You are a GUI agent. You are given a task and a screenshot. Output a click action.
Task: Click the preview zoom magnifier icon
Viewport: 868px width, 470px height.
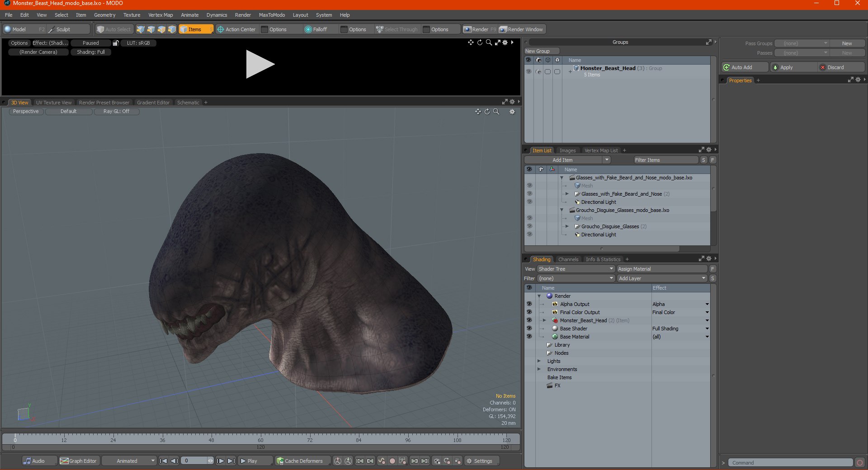tap(489, 42)
